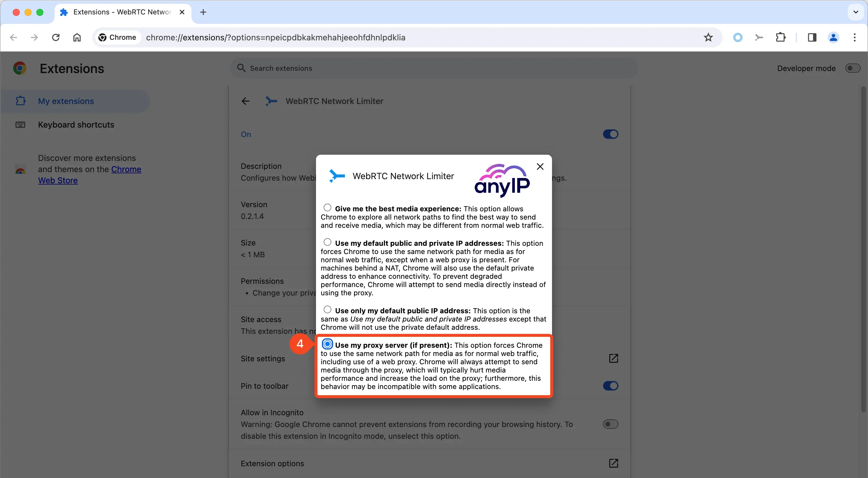The width and height of the screenshot is (868, 478).
Task: Click the Site settings external link button
Action: [x=613, y=358]
